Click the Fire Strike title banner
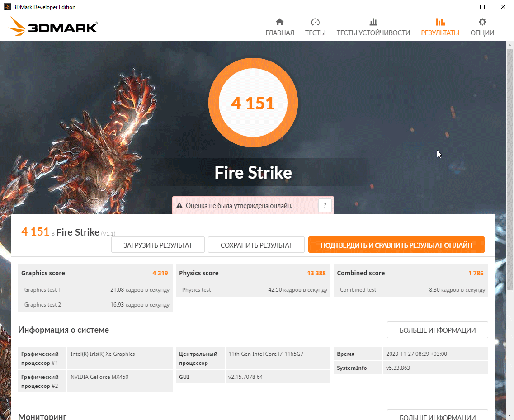Image resolution: width=514 pixels, height=420 pixels. (x=253, y=172)
